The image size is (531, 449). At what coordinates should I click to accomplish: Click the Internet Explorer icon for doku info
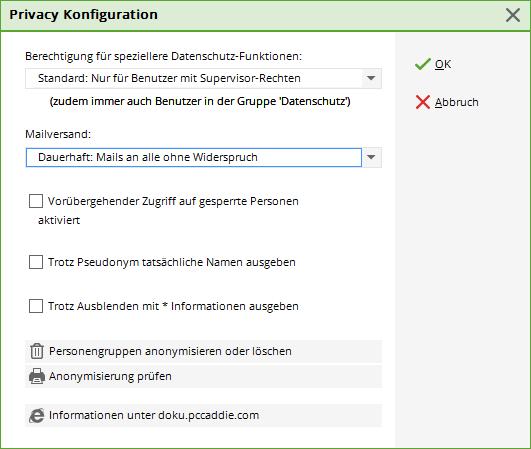[x=37, y=415]
